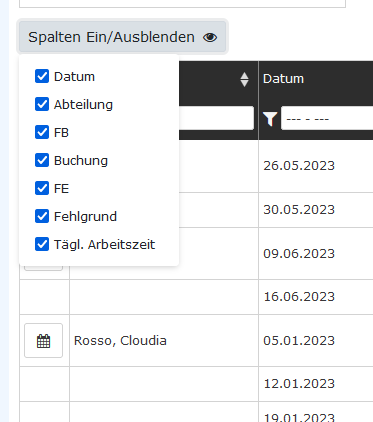Uncheck the Tägl. Arbeitszeit checkbox
373x422 pixels.
point(42,244)
